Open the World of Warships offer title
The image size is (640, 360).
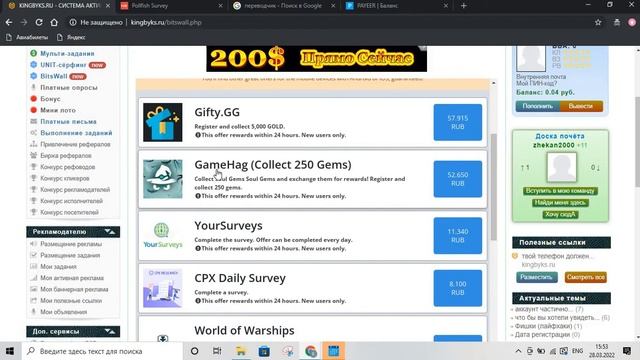244,330
